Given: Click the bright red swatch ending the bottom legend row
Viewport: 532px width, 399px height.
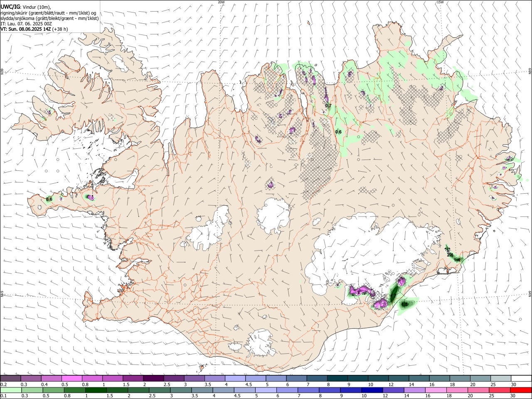Looking at the screenshot, I should tap(521, 390).
